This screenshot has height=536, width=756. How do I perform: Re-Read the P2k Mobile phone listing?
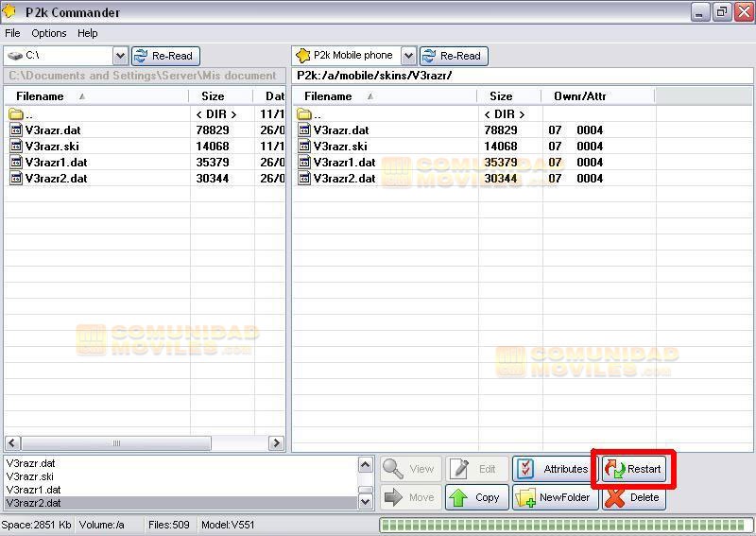click(454, 56)
